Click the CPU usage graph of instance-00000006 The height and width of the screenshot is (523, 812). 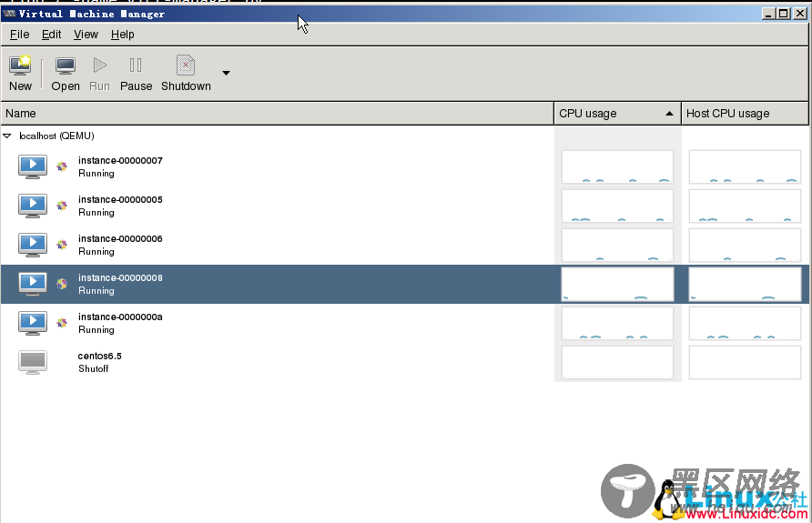tap(617, 245)
